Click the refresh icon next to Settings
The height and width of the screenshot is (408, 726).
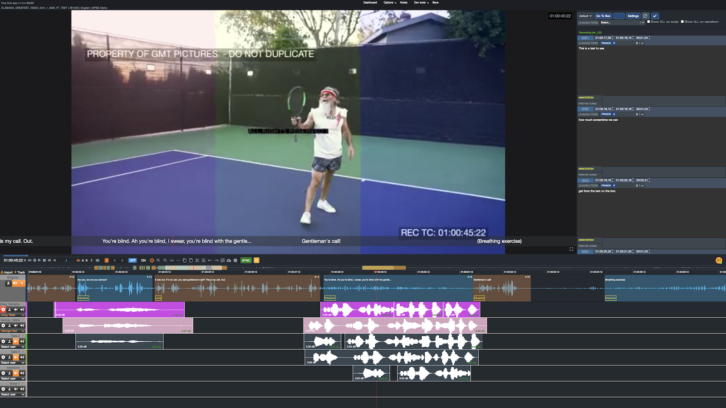pos(645,16)
